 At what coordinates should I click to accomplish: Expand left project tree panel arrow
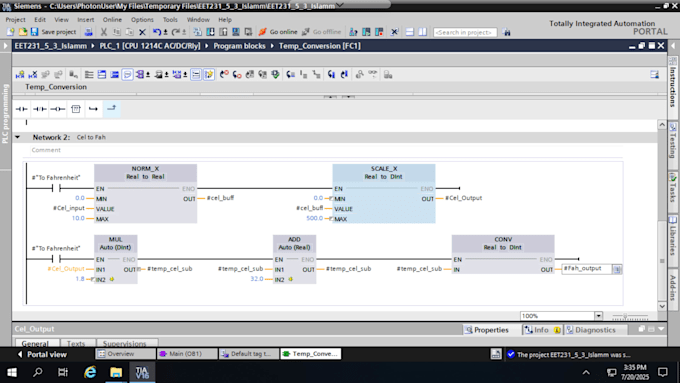pos(5,46)
